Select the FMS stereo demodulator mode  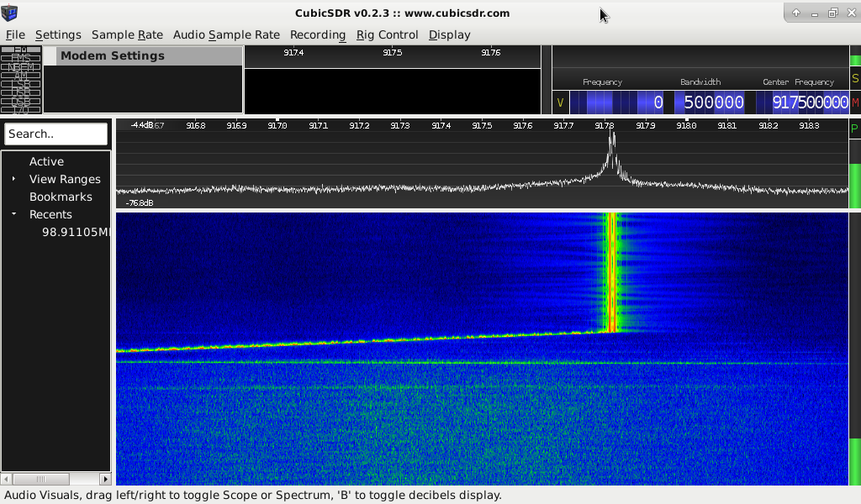(x=21, y=58)
